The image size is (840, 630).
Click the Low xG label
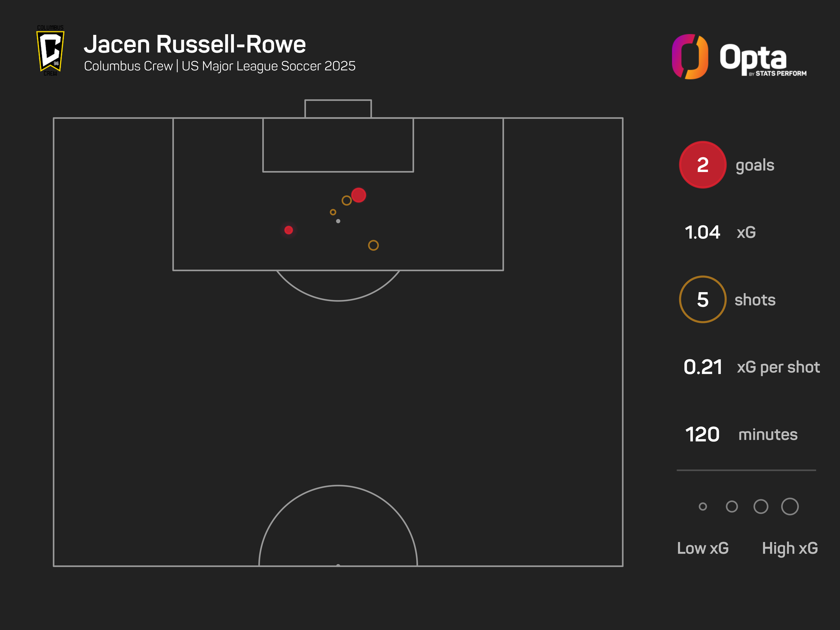pyautogui.click(x=703, y=548)
